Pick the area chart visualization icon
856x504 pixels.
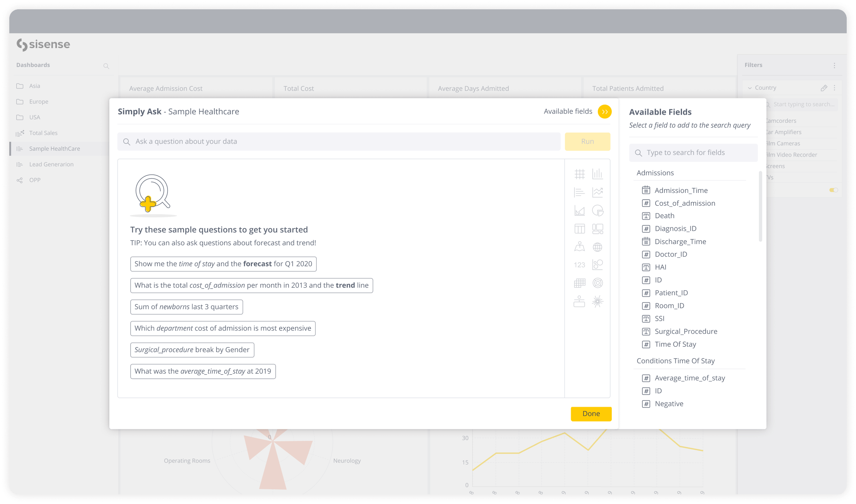click(x=580, y=210)
